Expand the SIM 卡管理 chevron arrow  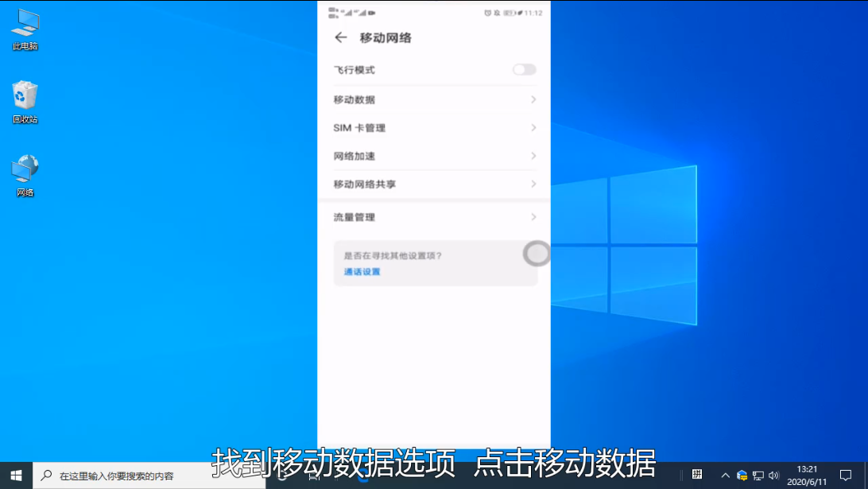tap(533, 128)
